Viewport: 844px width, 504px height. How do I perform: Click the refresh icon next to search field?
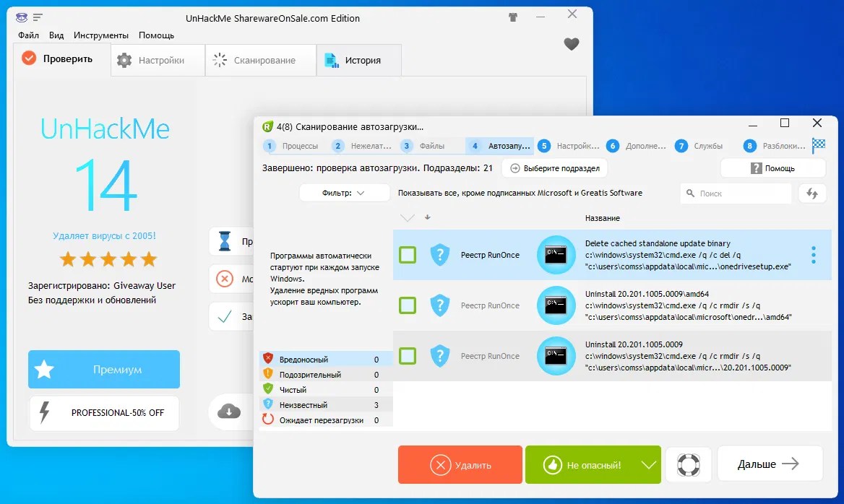[x=813, y=193]
